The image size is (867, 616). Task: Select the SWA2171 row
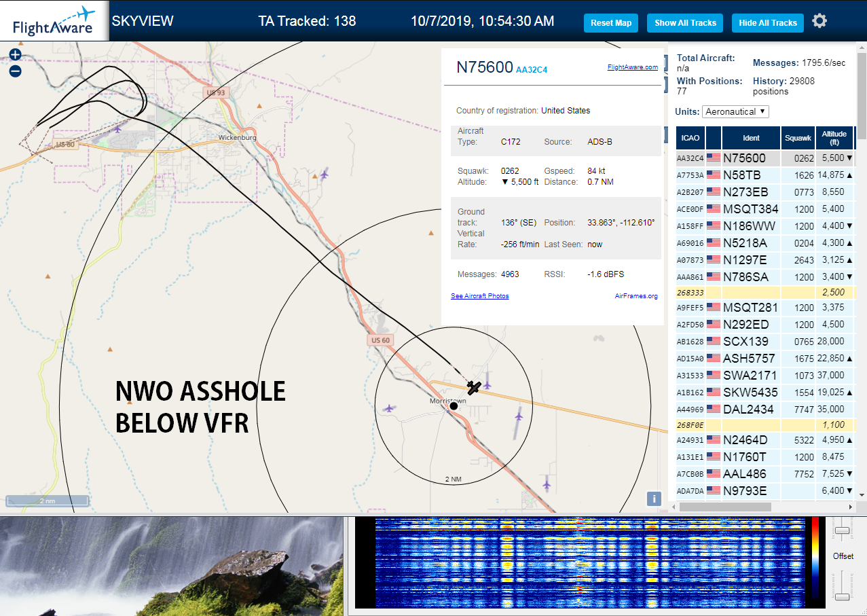coord(764,376)
